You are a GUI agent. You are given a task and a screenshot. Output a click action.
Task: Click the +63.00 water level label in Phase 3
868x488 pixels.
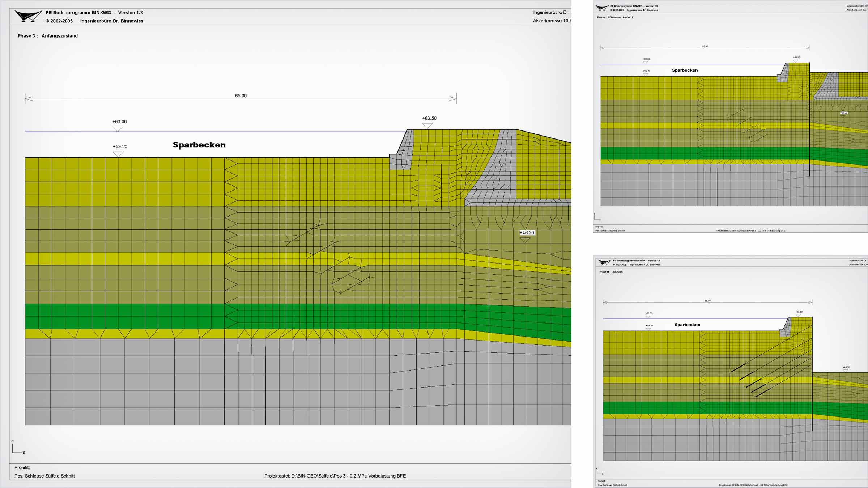coord(119,122)
